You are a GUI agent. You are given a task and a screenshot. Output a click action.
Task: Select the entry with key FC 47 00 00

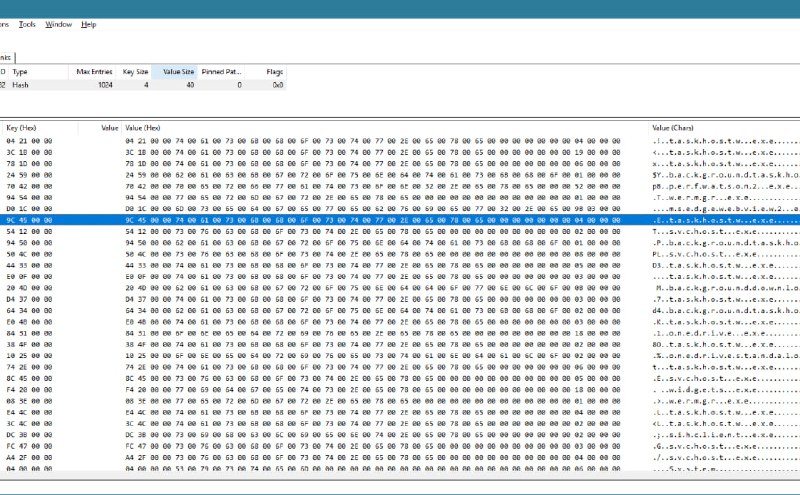[29, 446]
